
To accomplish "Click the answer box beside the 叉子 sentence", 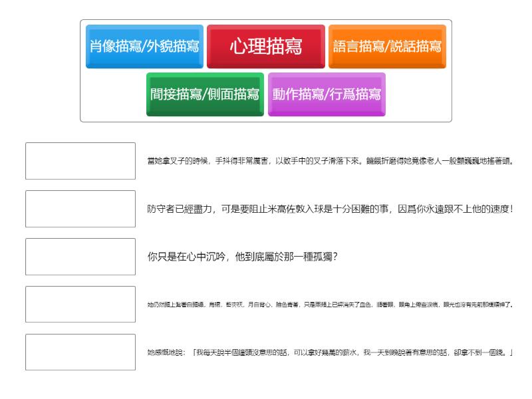I will click(x=80, y=161).
